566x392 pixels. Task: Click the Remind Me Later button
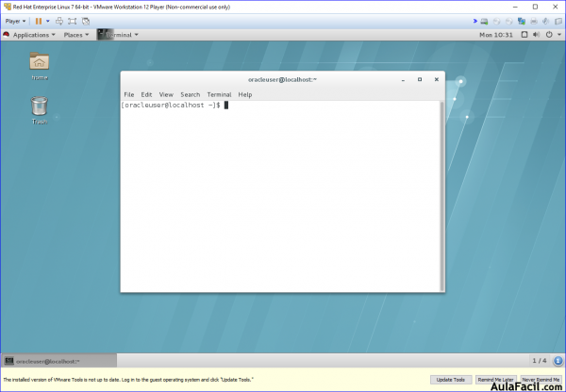tap(495, 380)
